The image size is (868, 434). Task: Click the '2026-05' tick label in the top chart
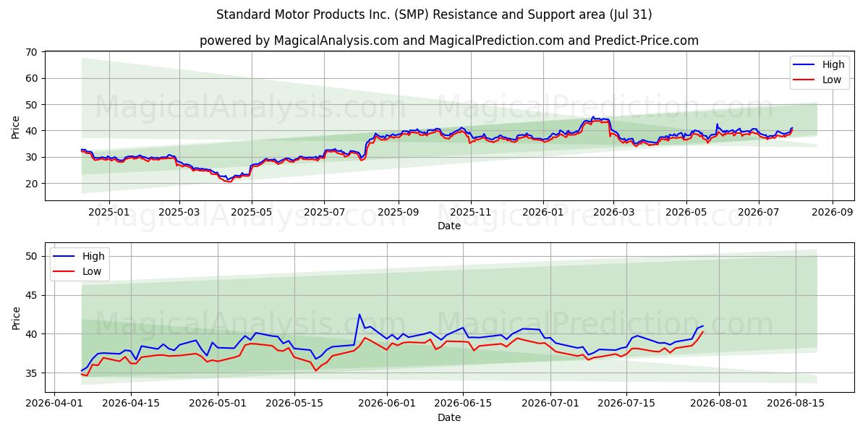[686, 213]
